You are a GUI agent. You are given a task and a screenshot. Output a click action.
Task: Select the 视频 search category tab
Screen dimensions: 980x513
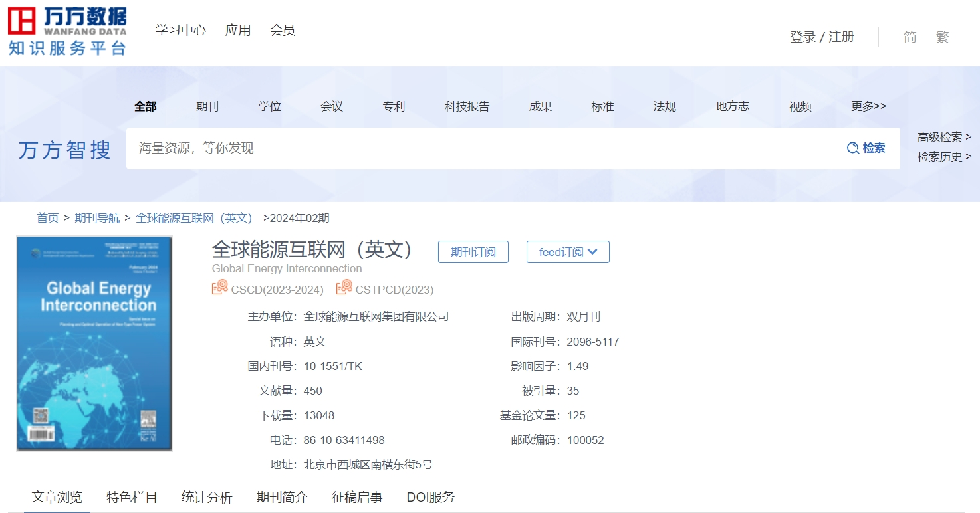800,106
